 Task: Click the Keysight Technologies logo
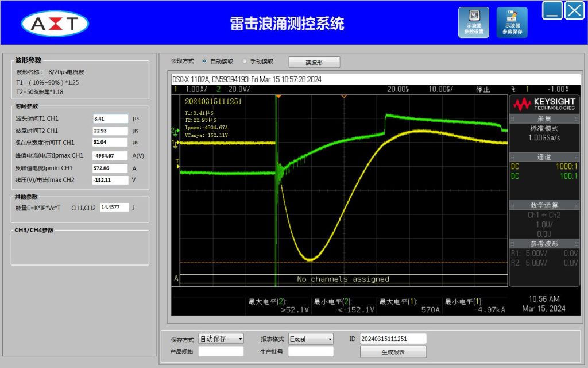(544, 104)
